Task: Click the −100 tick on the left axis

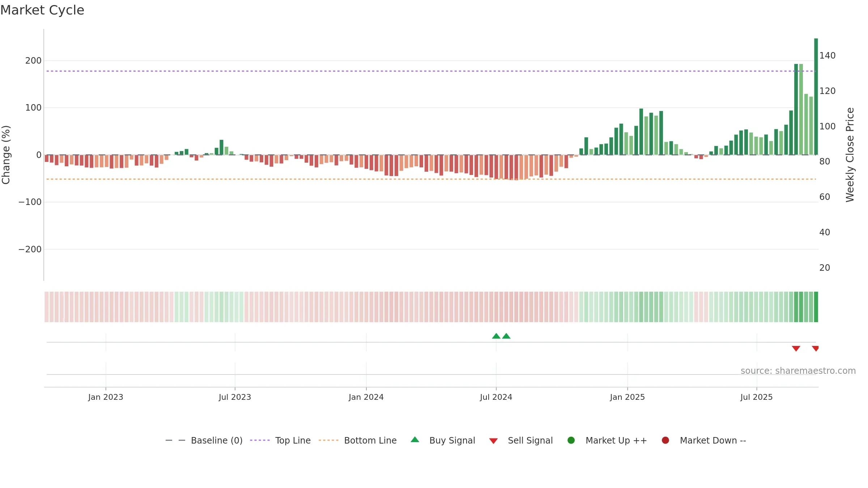Action: (x=30, y=202)
